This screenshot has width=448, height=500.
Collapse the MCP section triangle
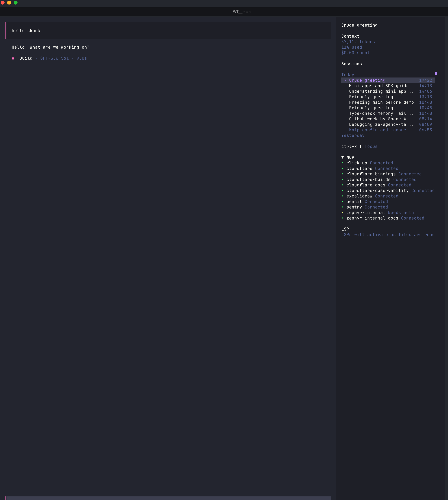point(342,157)
